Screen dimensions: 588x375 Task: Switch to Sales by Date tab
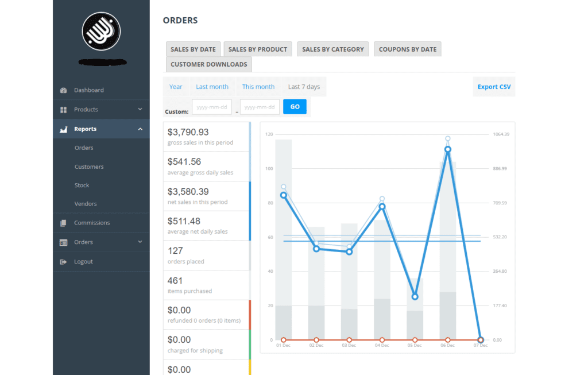point(193,49)
